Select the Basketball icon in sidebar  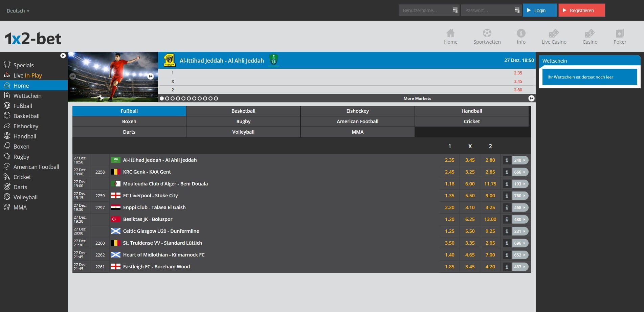[7, 116]
